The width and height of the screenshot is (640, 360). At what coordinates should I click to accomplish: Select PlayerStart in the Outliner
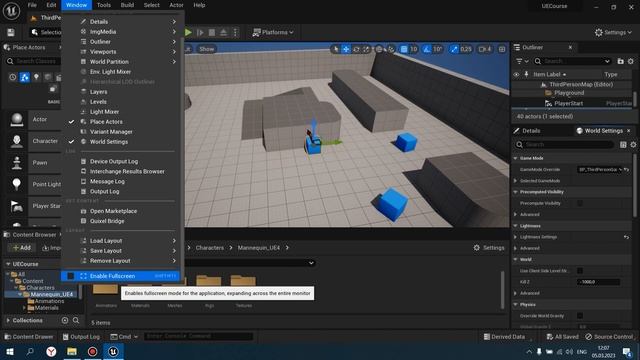[569, 103]
